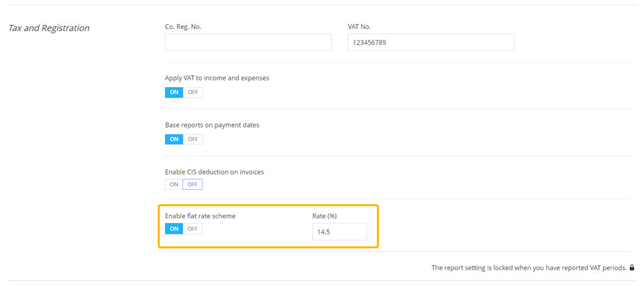
Task: Set Base reports on payment dates to ON
Action: [174, 139]
